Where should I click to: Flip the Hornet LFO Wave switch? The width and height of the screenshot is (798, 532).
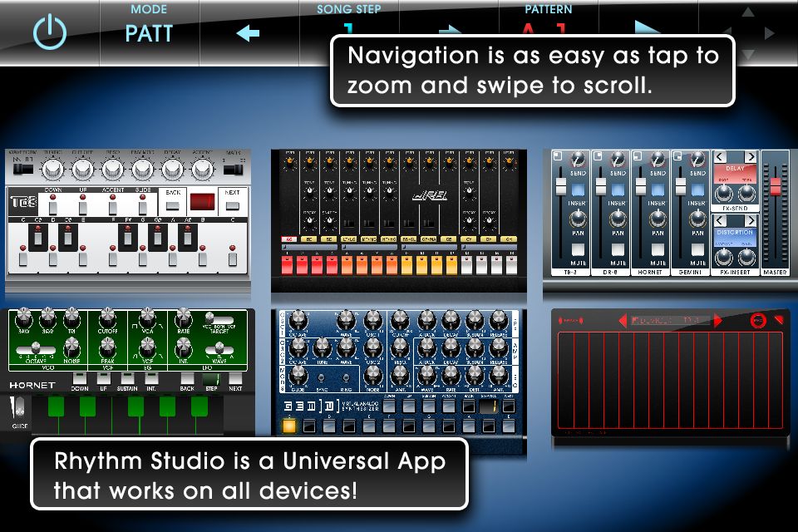click(x=219, y=349)
